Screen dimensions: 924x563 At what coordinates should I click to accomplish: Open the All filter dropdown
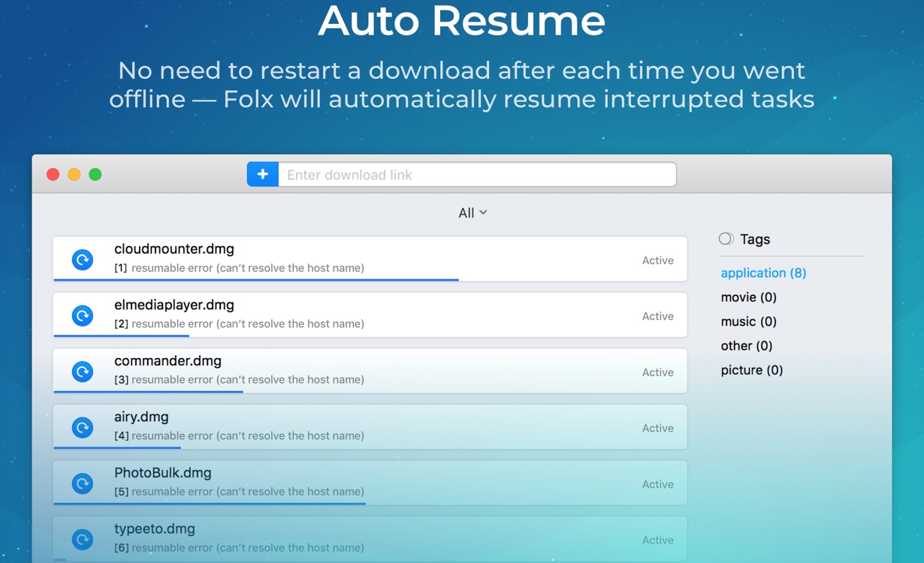coord(472,212)
